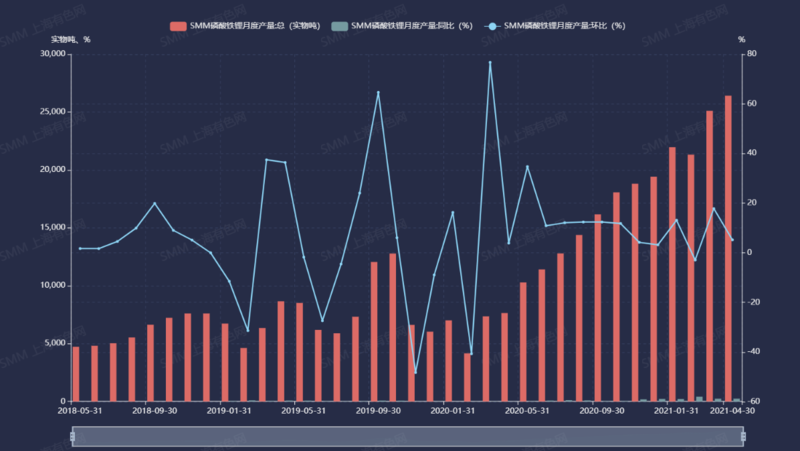This screenshot has width=800, height=451.
Task: Click the right handle of the date zoom slider
Action: coord(743,436)
